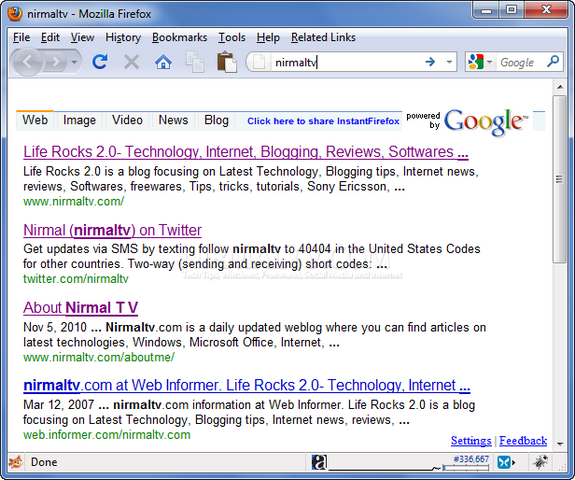Image resolution: width=575 pixels, height=480 pixels.
Task: Click the bug icon in the status bar
Action: [541, 462]
